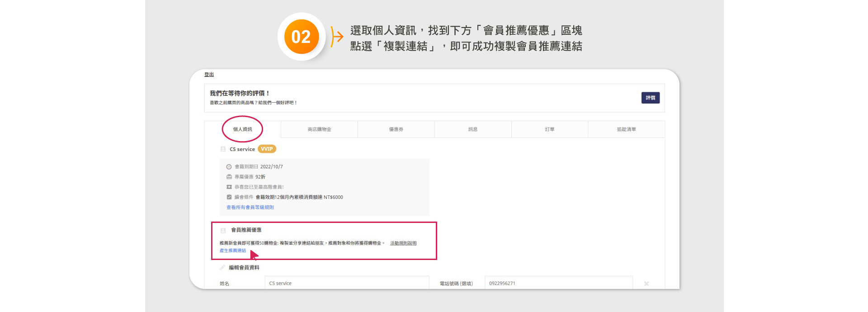Open the 優惠券 tab

(x=396, y=129)
